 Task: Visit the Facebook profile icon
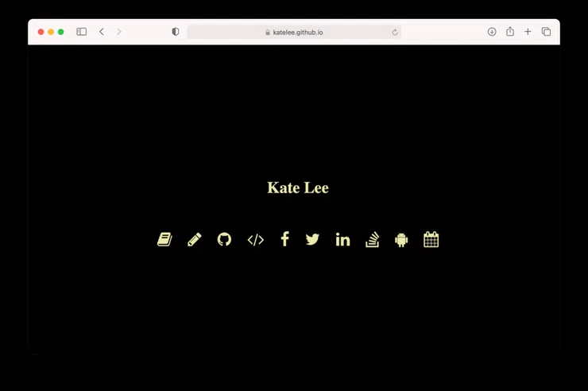[285, 239]
